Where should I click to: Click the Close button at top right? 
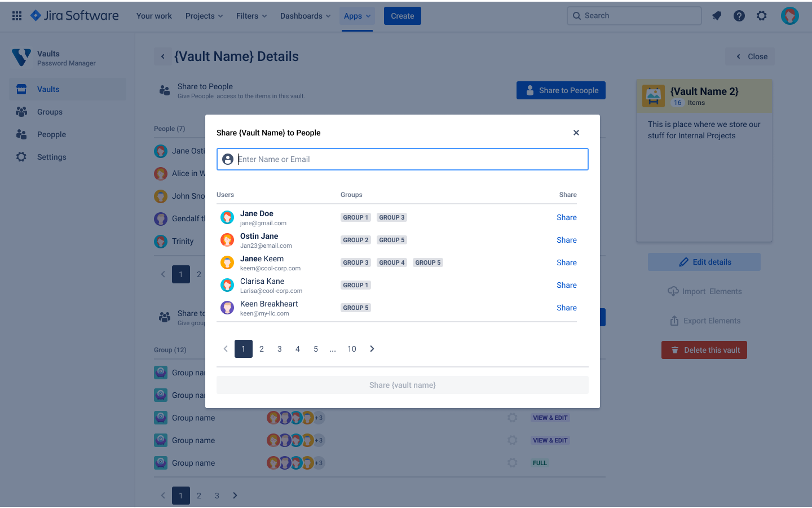tap(750, 56)
